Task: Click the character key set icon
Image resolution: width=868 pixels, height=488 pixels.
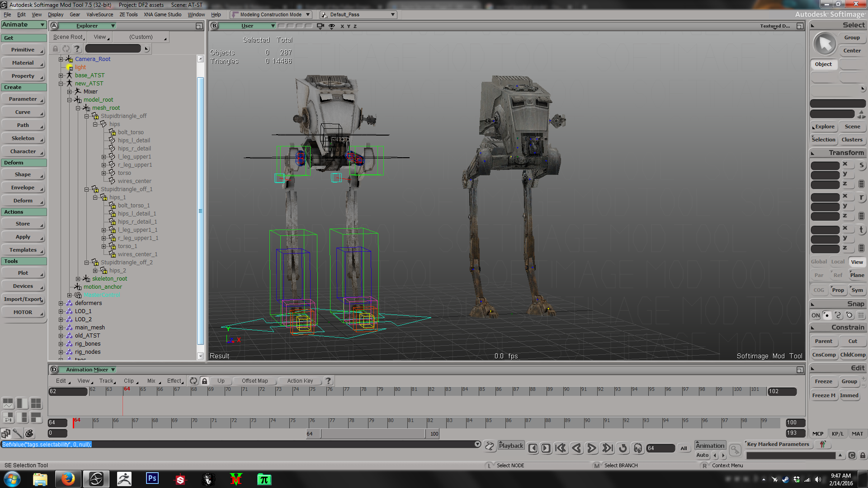Action: (x=823, y=445)
